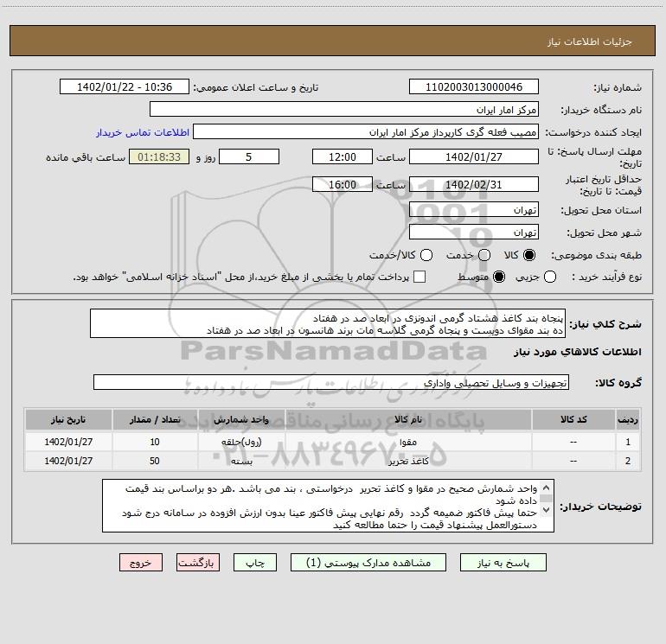Select the کالا radio button
The width and height of the screenshot is (666, 644).
[529, 255]
